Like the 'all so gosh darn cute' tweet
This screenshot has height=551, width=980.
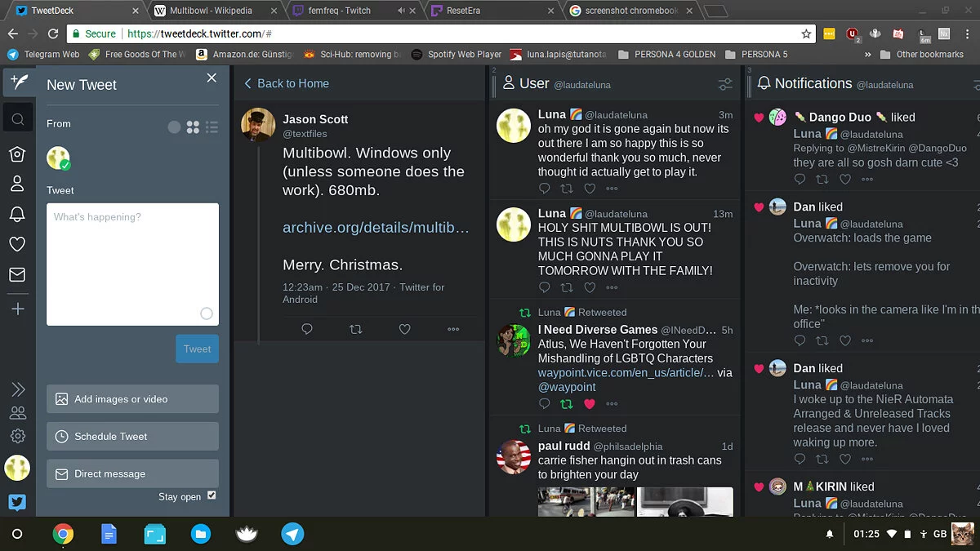pyautogui.click(x=845, y=180)
